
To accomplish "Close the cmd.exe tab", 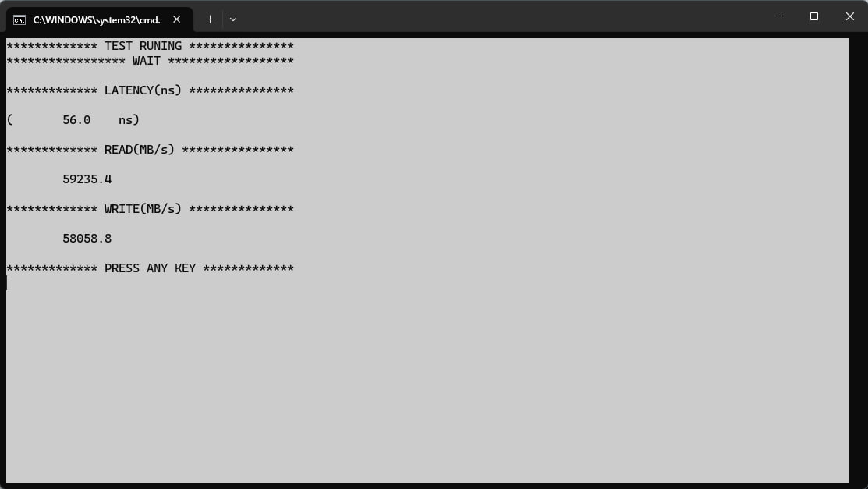I will pos(176,19).
